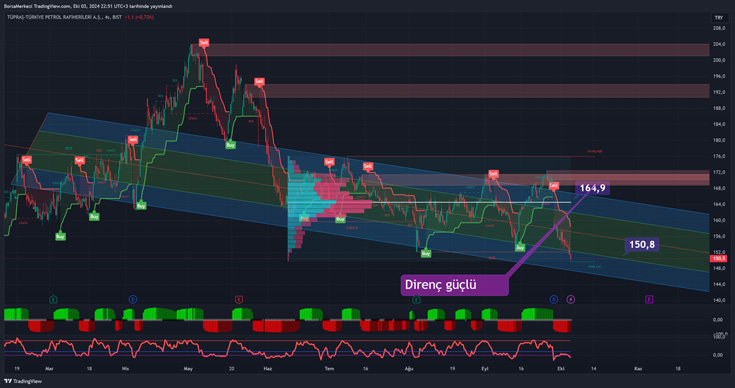Click the blue D dividend marker near Nis
Screen dimensions: 735x388
(x=133, y=299)
